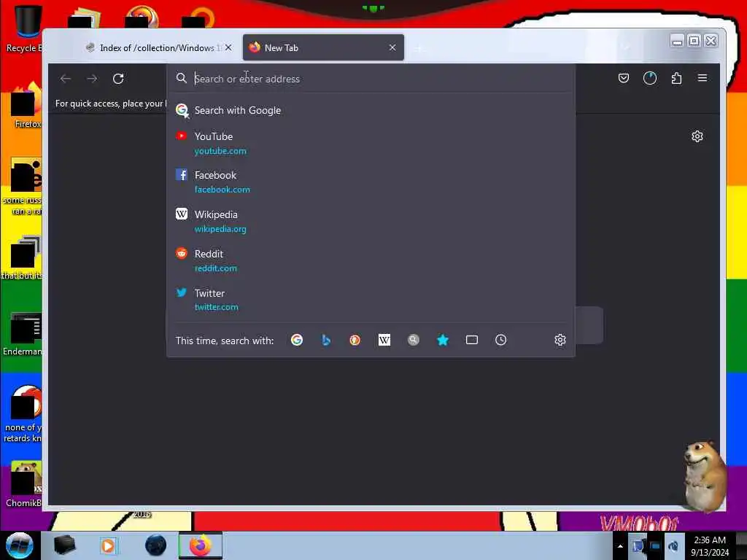The width and height of the screenshot is (747, 560).
Task: Select the Recycle Bin desktop icon
Action: 24,28
